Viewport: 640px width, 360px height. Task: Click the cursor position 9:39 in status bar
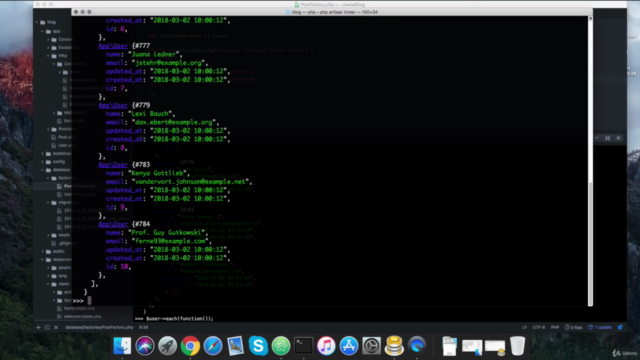pyautogui.click(x=143, y=327)
